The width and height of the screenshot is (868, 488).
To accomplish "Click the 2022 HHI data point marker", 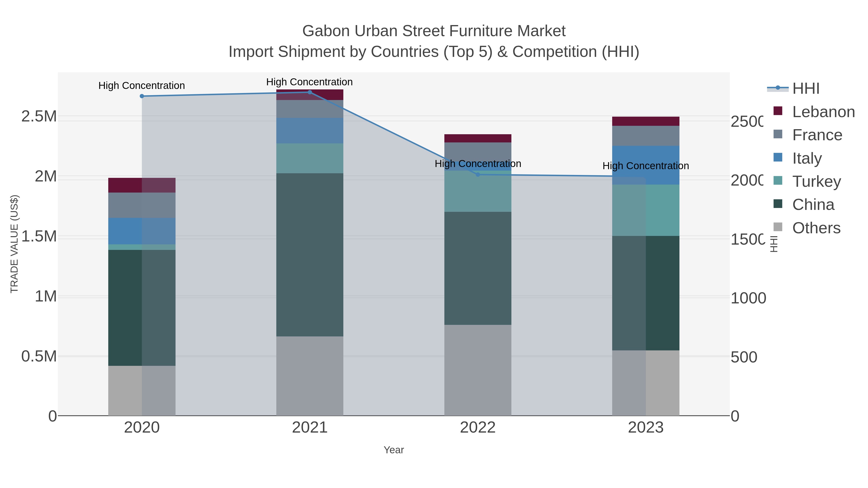I will (x=477, y=174).
